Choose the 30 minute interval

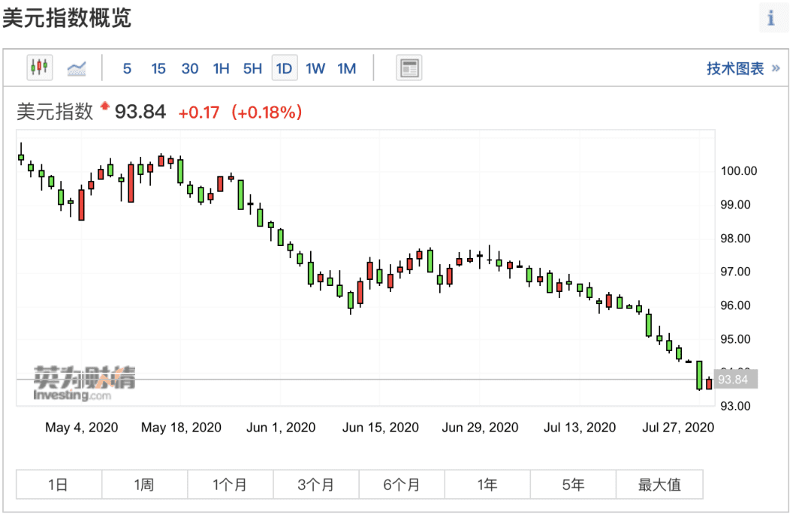tap(190, 68)
